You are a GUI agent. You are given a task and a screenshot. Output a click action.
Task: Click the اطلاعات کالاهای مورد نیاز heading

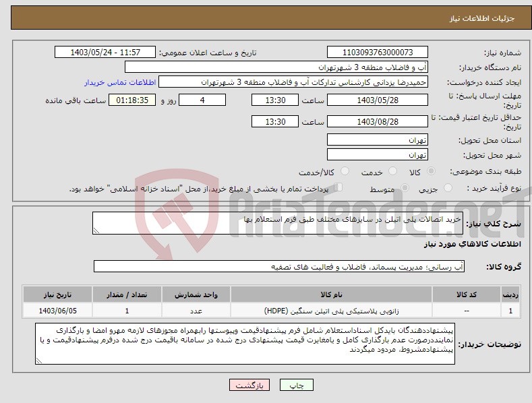(472, 244)
